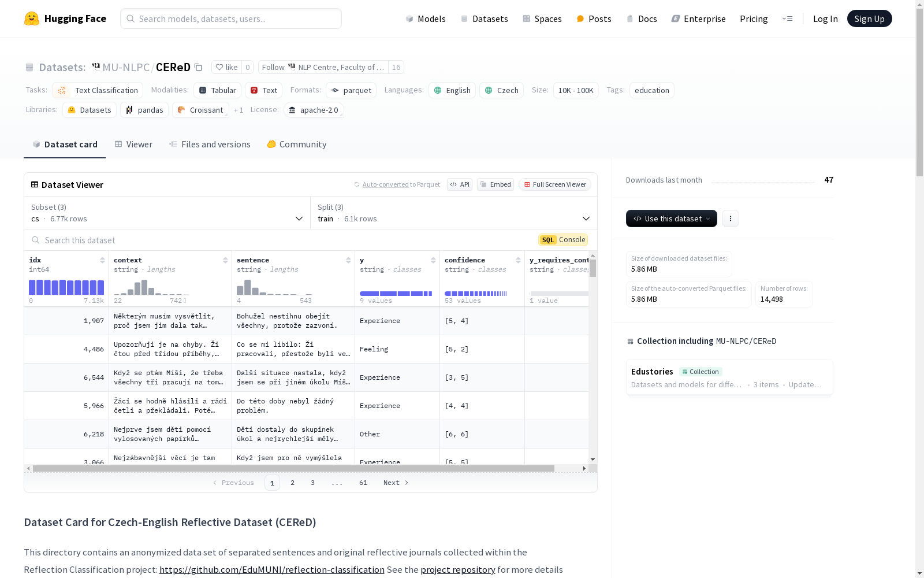Viewport: 924px width, 578px height.
Task: Click the Text Classification task tag
Action: pyautogui.click(x=98, y=90)
